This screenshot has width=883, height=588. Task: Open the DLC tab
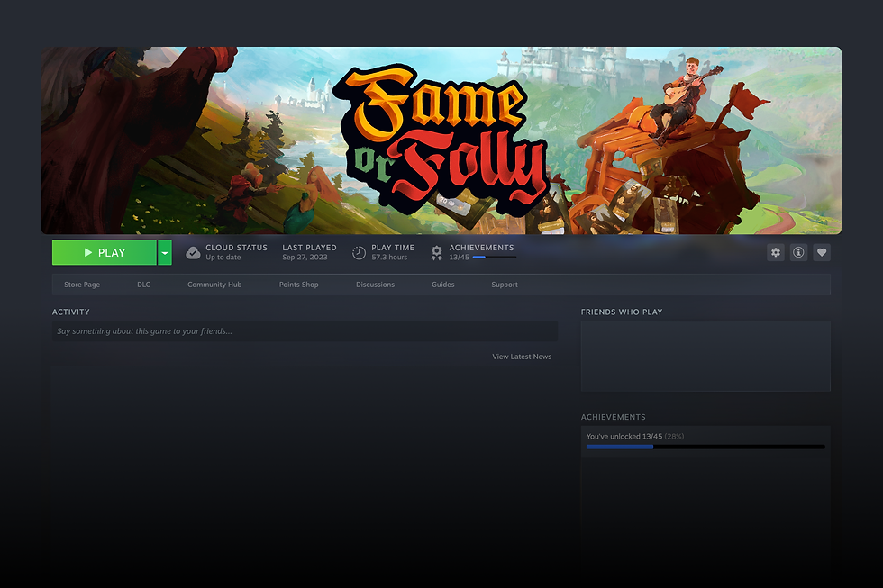click(x=143, y=285)
